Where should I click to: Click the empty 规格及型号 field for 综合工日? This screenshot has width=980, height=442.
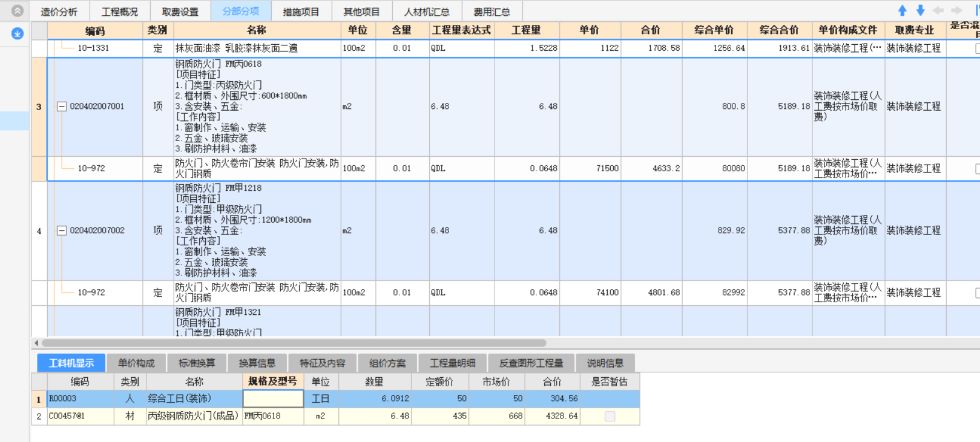pos(273,398)
